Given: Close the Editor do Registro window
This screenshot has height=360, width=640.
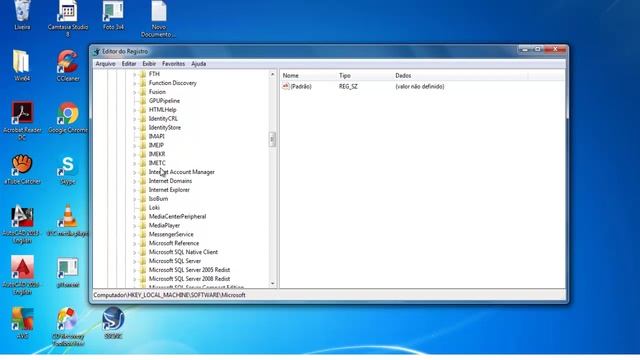Looking at the screenshot, I should pyautogui.click(x=555, y=49).
